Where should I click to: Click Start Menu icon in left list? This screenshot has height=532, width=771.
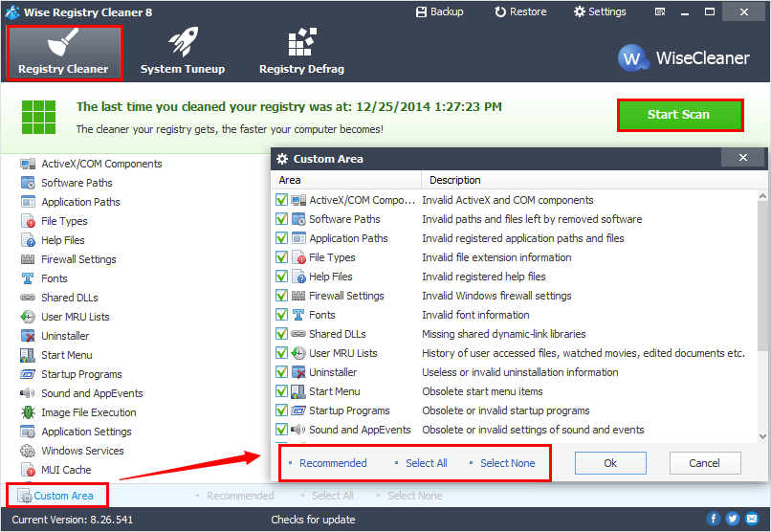click(x=28, y=355)
